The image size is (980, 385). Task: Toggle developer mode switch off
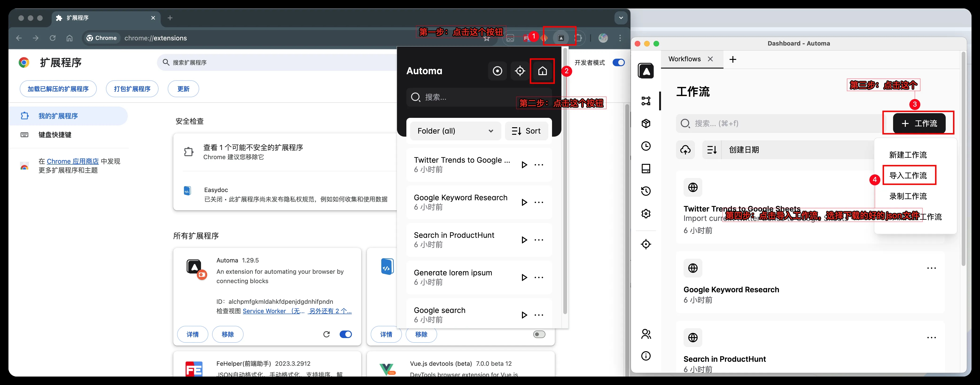[618, 62]
